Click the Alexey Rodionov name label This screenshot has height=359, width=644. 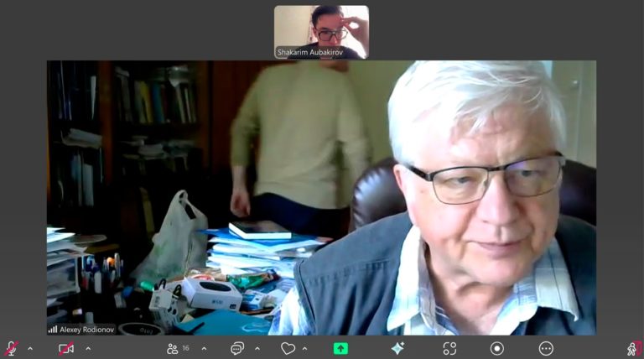[x=86, y=330]
